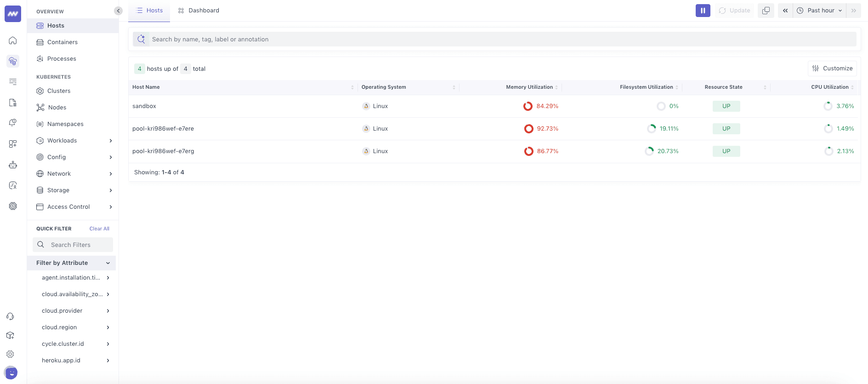The image size is (868, 384).
Task: Expand cloud.provider filter attribute
Action: 108,311
